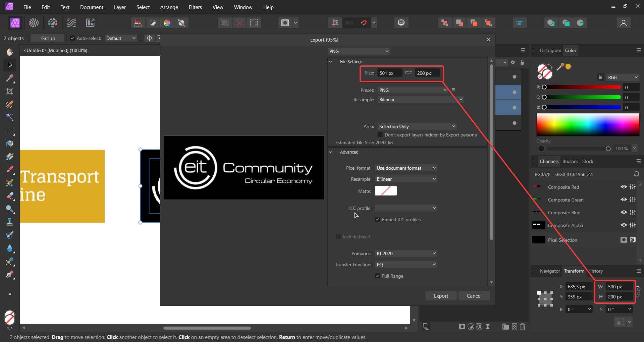
Task: Click Auto Colors toolbar icon
Action: 167,23
